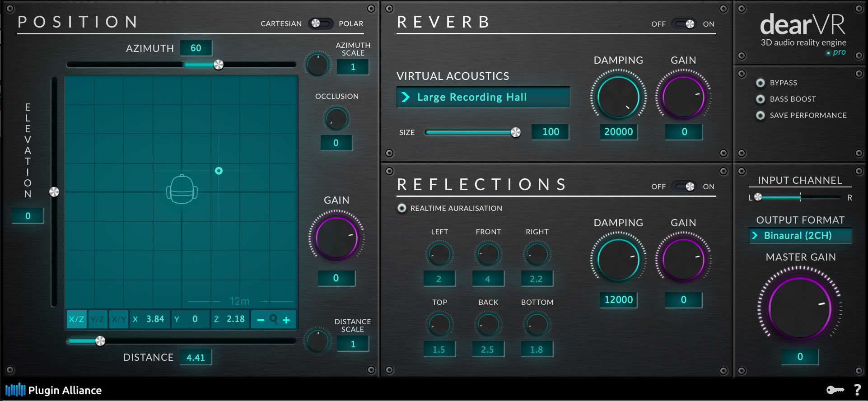Click the Right reflection knob
The image size is (868, 401).
coord(537,254)
